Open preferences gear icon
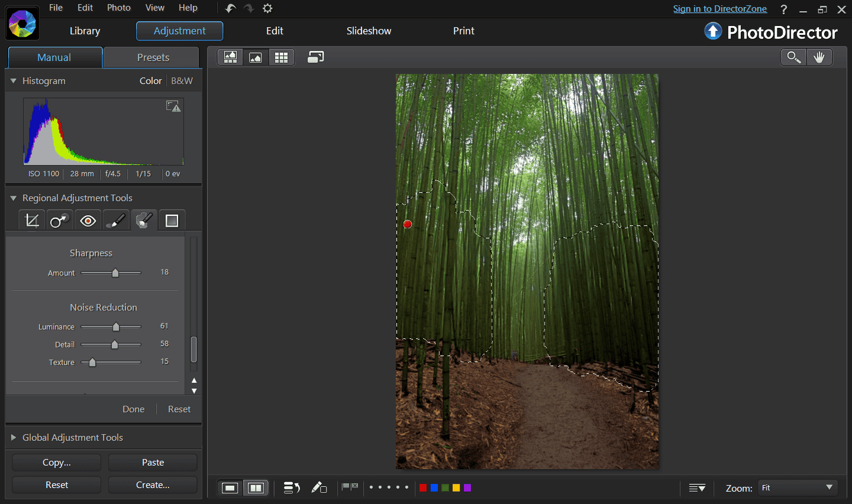The width and height of the screenshot is (852, 504). click(x=267, y=8)
